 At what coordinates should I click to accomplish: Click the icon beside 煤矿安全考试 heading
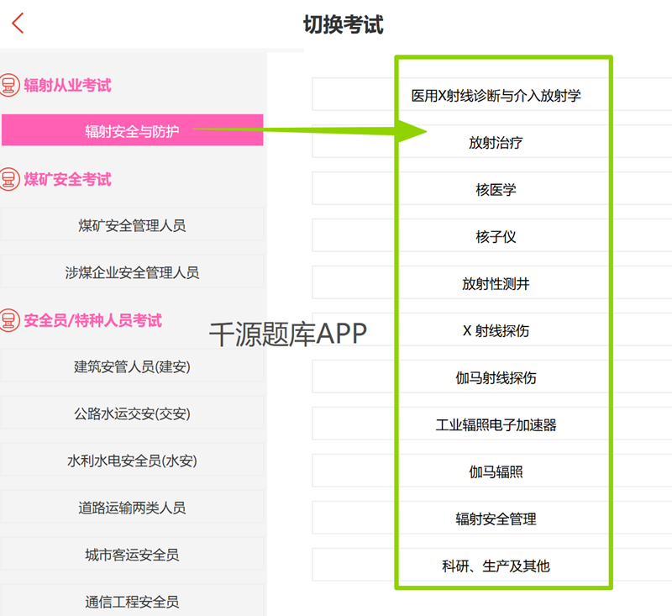click(x=9, y=179)
